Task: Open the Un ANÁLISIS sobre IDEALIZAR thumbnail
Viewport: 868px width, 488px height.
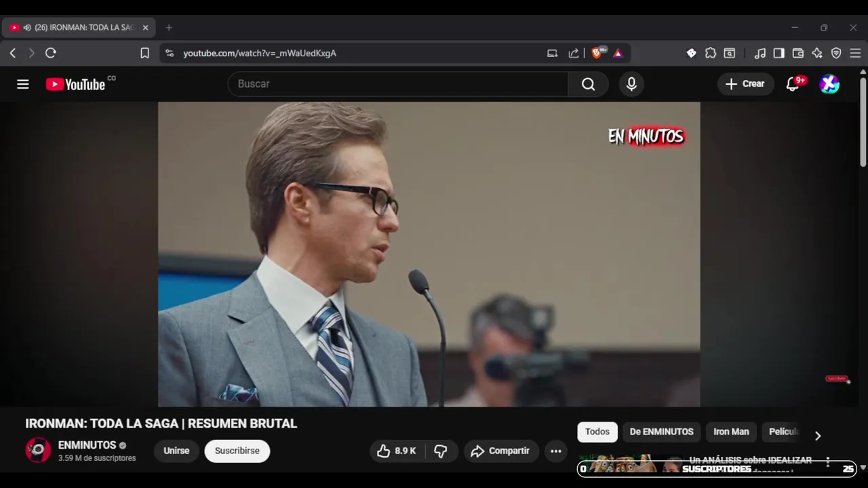Action: (x=631, y=464)
